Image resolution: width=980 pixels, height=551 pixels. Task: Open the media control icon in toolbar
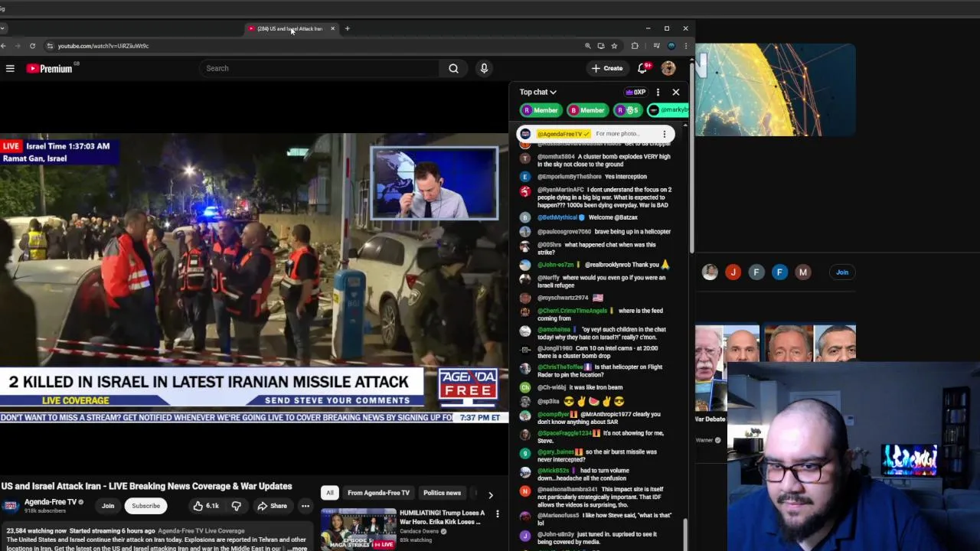point(656,46)
